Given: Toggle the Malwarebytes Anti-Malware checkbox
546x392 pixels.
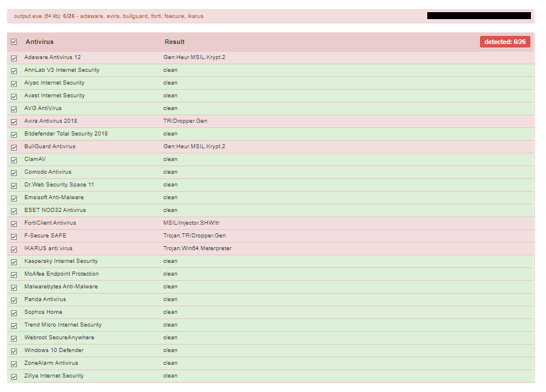Looking at the screenshot, I should [14, 288].
